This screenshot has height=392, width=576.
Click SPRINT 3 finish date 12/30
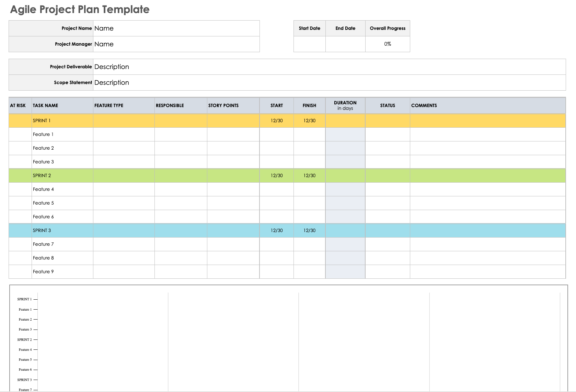point(309,230)
